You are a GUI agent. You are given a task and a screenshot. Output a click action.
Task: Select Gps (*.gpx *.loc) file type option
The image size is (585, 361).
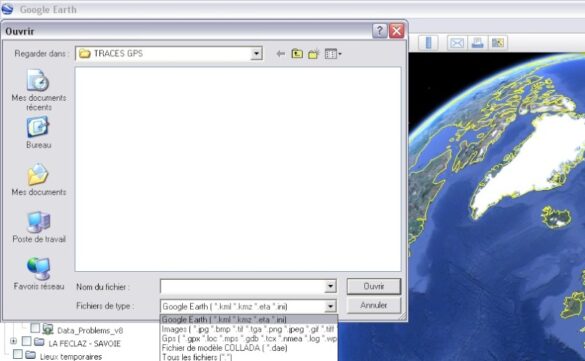(x=248, y=339)
